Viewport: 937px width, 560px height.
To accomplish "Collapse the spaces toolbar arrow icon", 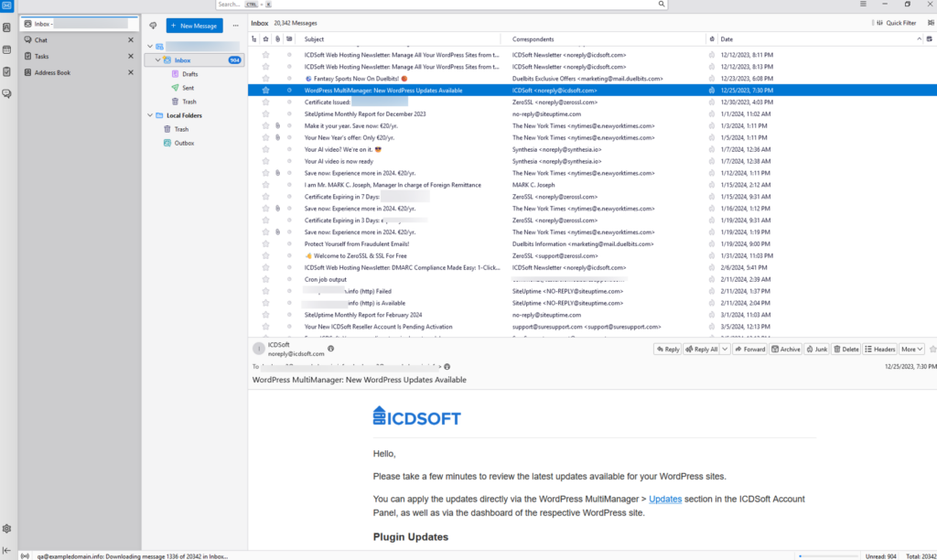I will pos(6,550).
